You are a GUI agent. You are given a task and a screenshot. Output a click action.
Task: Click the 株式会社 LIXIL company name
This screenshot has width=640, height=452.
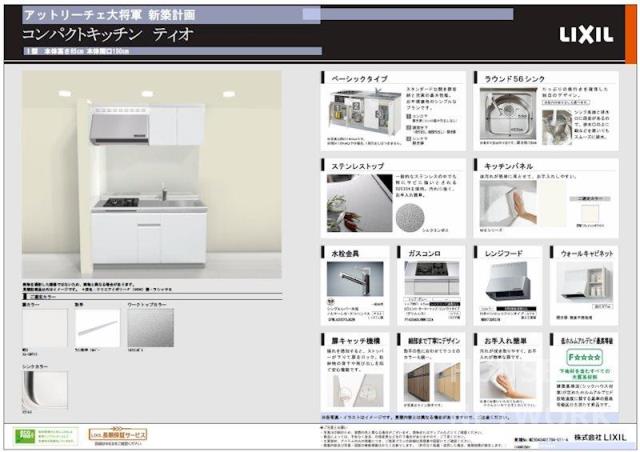tap(600, 437)
